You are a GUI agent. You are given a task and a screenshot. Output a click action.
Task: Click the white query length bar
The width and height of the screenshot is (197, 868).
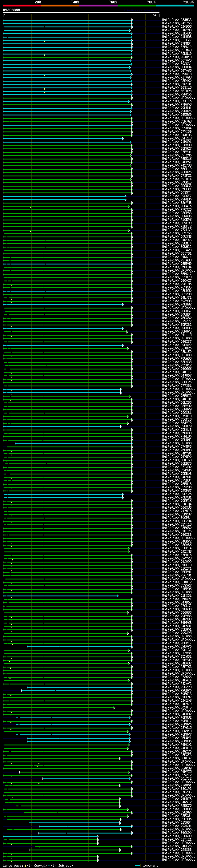point(81,12)
